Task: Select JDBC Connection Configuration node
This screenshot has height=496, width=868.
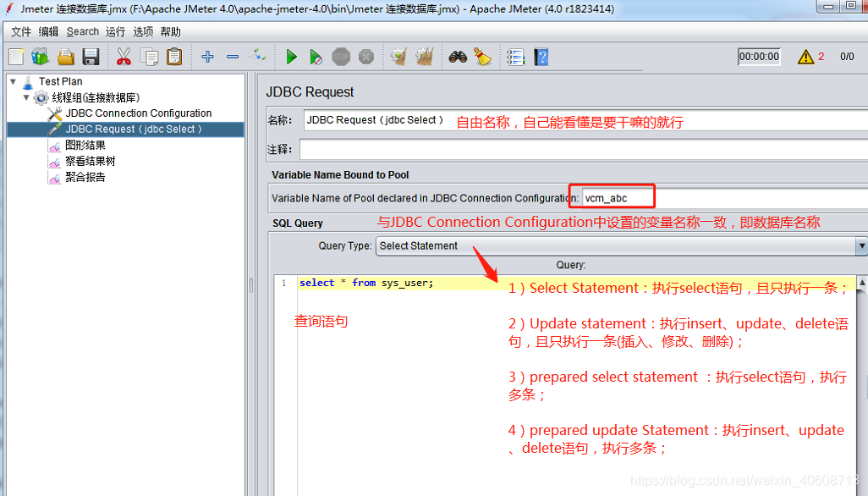Action: (139, 113)
